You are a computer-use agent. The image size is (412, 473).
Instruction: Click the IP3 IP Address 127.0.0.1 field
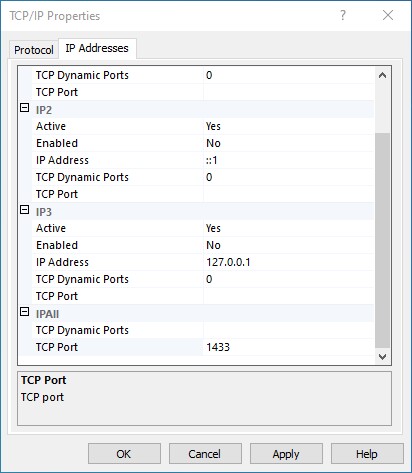pyautogui.click(x=288, y=262)
